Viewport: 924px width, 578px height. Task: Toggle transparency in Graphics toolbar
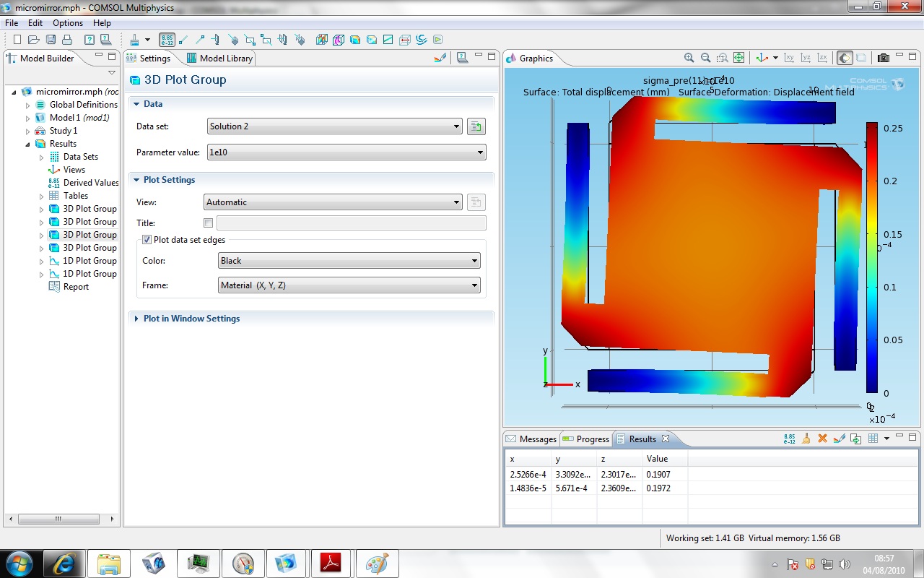click(x=861, y=58)
